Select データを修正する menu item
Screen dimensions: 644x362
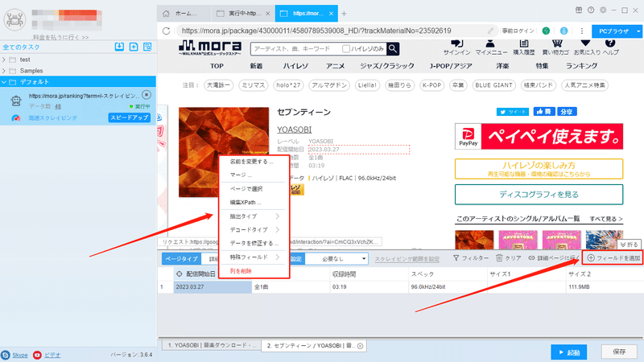pyautogui.click(x=254, y=244)
